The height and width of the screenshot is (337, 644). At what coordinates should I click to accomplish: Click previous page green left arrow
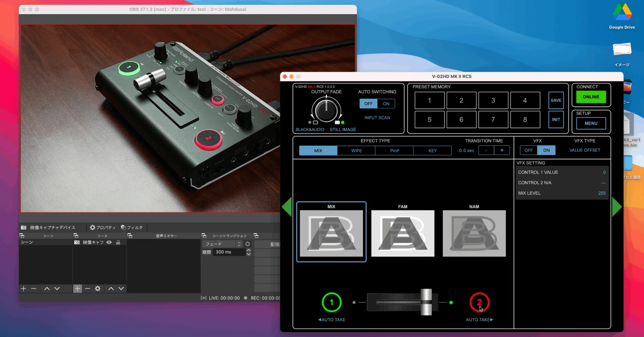click(x=287, y=207)
